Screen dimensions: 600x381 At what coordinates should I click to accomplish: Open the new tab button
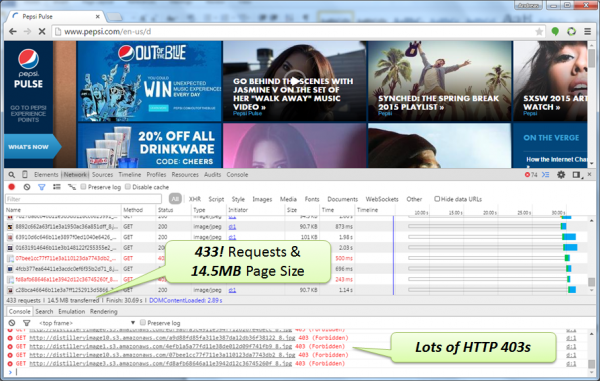(114, 17)
